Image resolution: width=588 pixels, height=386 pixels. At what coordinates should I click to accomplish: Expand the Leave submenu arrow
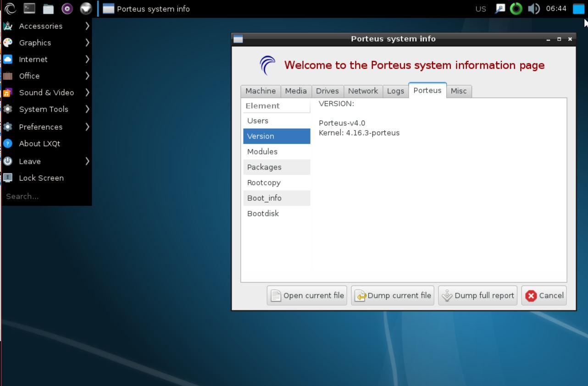pyautogui.click(x=87, y=161)
